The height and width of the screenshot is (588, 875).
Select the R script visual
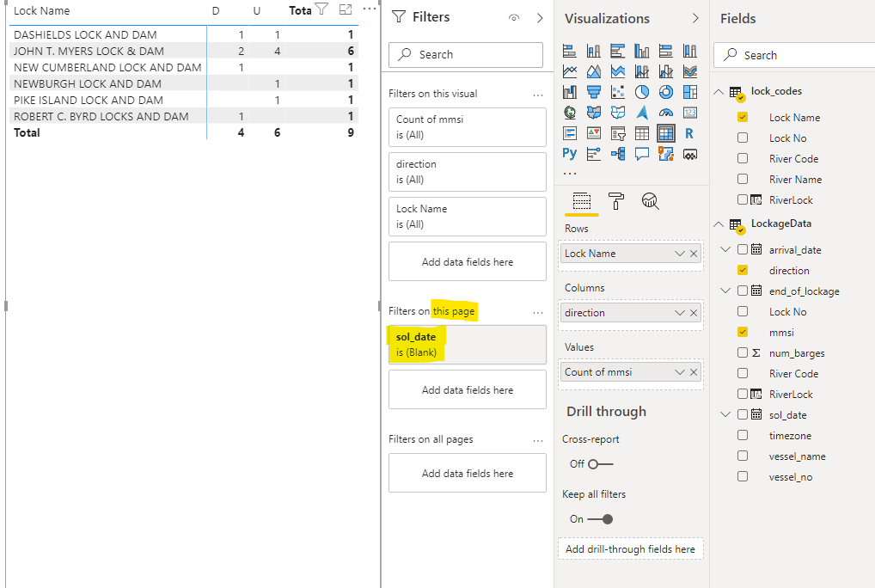(x=689, y=133)
